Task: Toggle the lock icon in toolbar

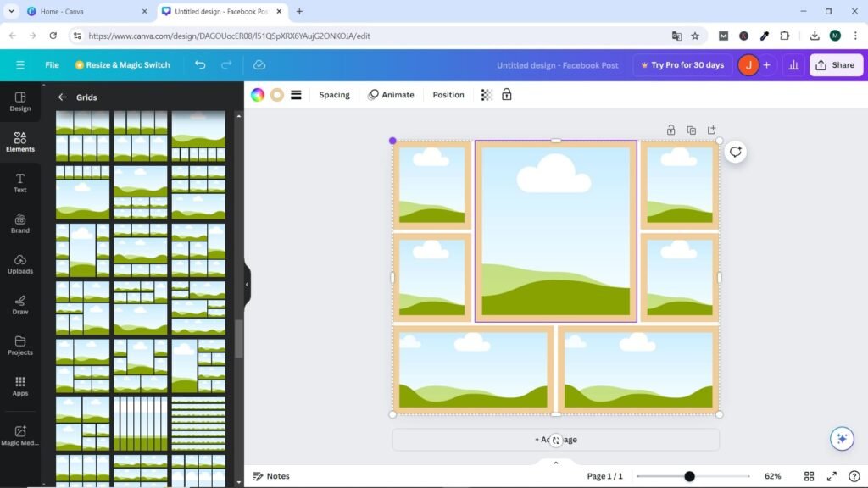Action: click(x=507, y=95)
